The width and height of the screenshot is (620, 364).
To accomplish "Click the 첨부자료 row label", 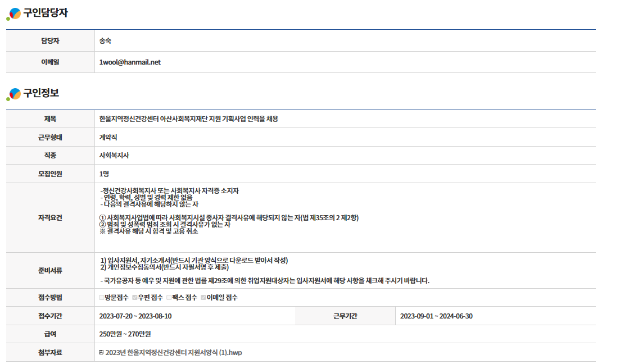I will point(50,352).
